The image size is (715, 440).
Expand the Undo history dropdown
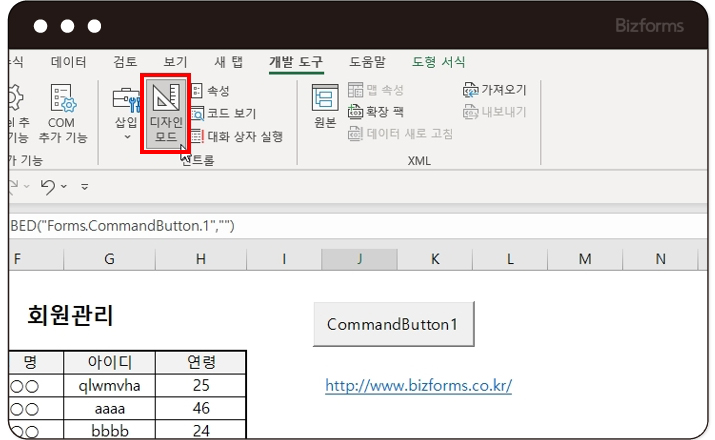[64, 186]
